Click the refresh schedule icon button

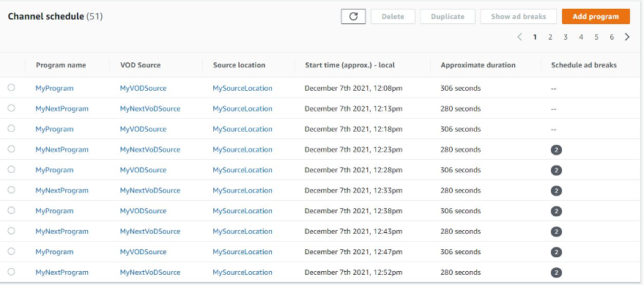pos(353,16)
